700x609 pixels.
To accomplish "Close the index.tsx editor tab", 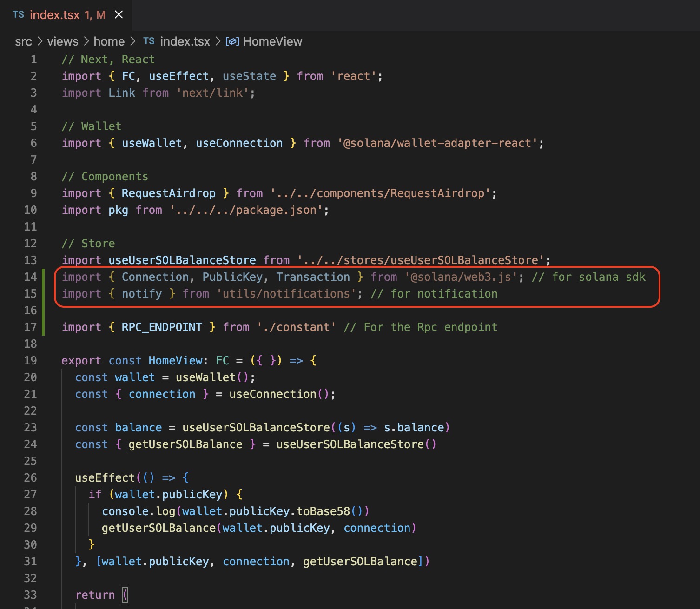I will pyautogui.click(x=119, y=15).
